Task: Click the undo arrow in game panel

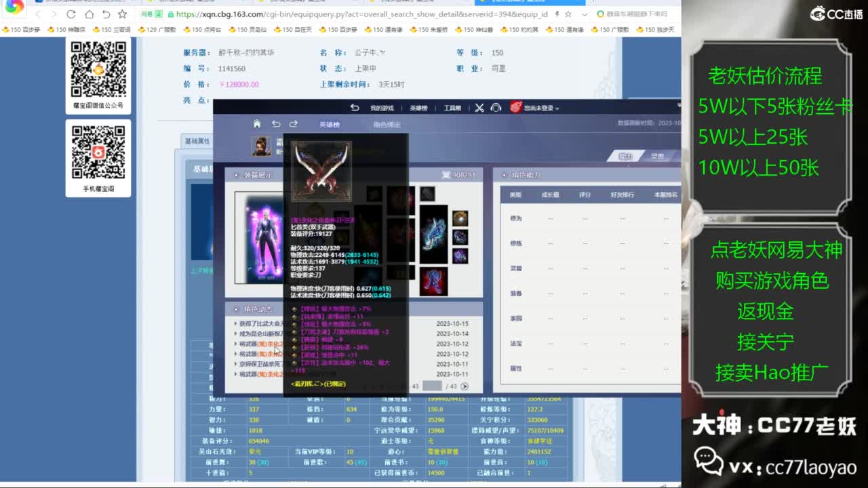Action: [276, 124]
